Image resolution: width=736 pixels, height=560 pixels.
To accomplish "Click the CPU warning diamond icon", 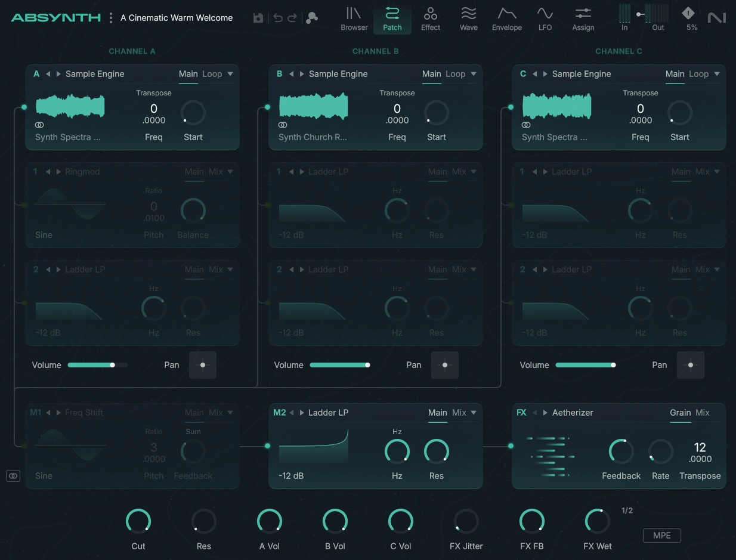I will pyautogui.click(x=688, y=13).
